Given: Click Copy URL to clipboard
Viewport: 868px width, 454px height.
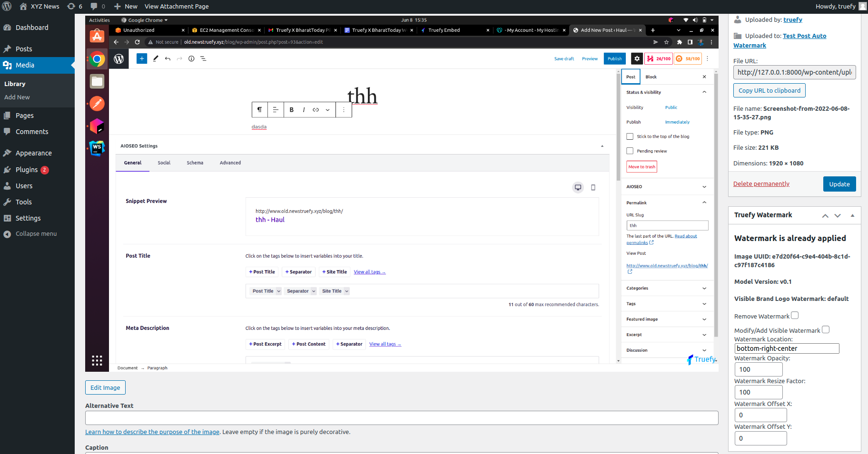Looking at the screenshot, I should click(x=769, y=90).
